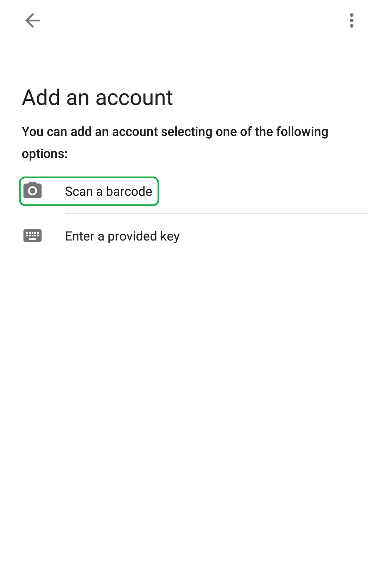Click the word 'provided' in the second option
The height and width of the screenshot is (588, 368).
(132, 236)
